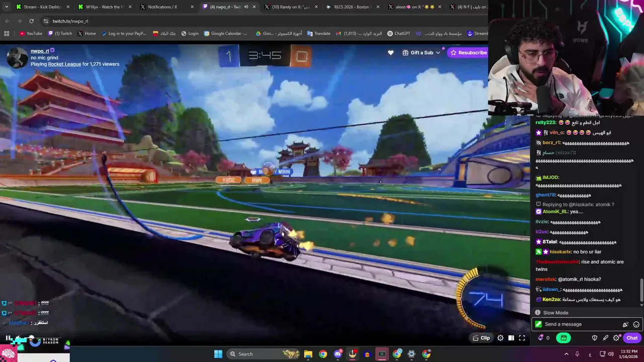
Task: Open the ChatGPT bookmark
Action: 398,34
